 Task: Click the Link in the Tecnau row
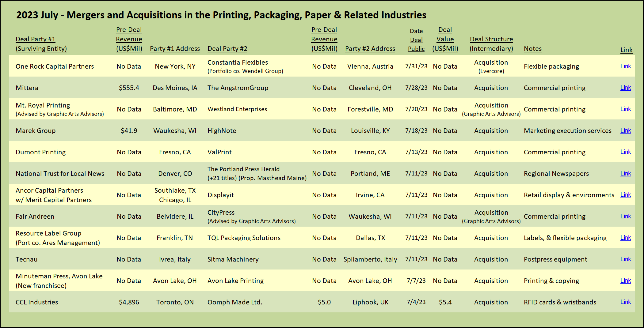point(625,259)
